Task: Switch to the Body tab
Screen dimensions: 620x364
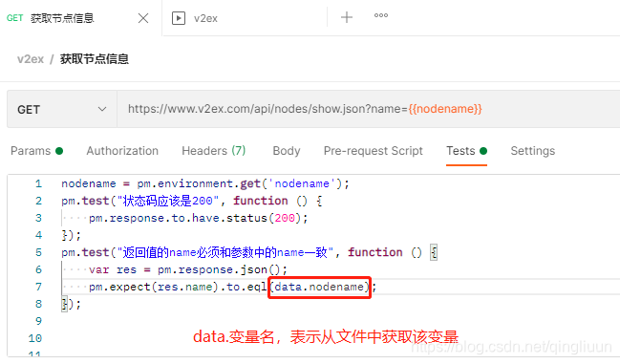Action: pyautogui.click(x=287, y=151)
